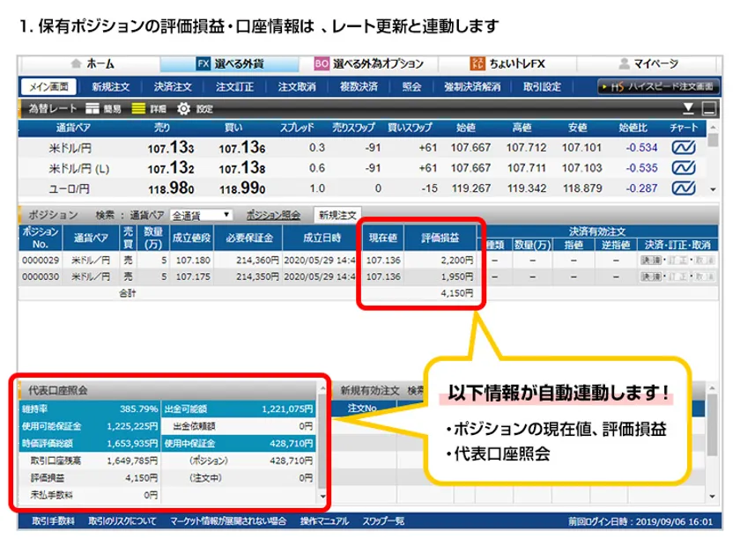Collapse 為替レート panel with triangle icon
The width and height of the screenshot is (740, 560).
[690, 109]
